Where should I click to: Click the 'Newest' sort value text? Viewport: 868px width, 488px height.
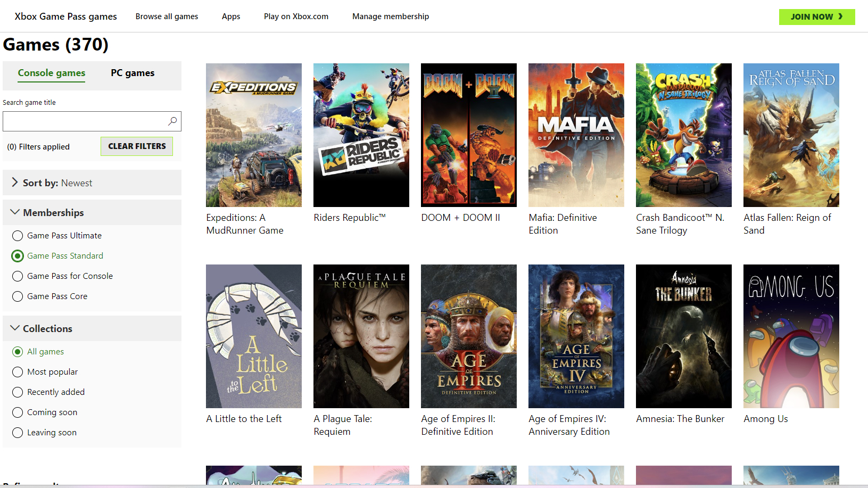coord(77,183)
